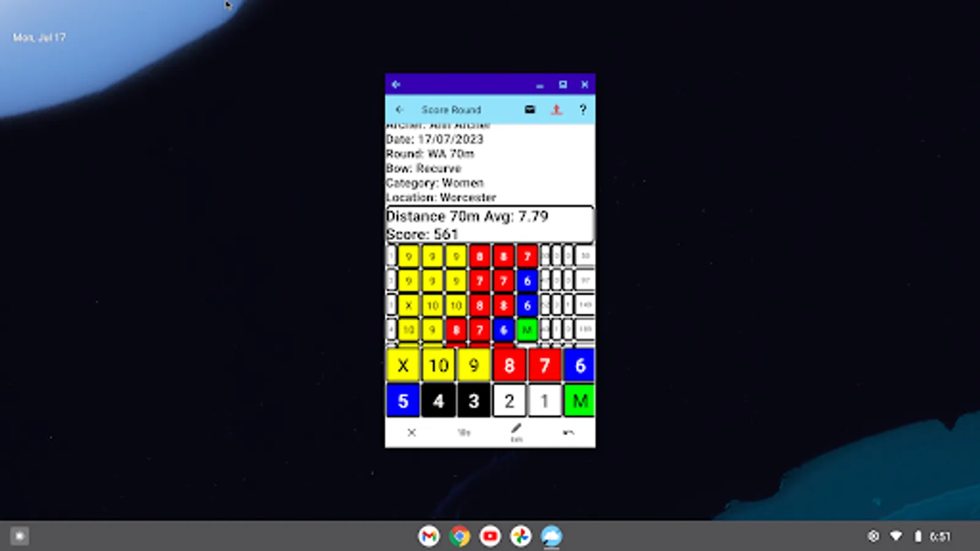
Task: Tap the red 8 keypad button
Action: 510,365
